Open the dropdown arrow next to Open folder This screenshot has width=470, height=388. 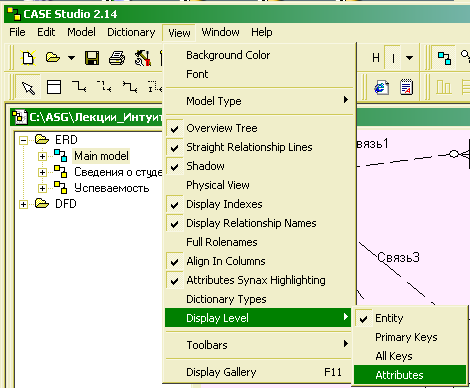[x=71, y=58]
